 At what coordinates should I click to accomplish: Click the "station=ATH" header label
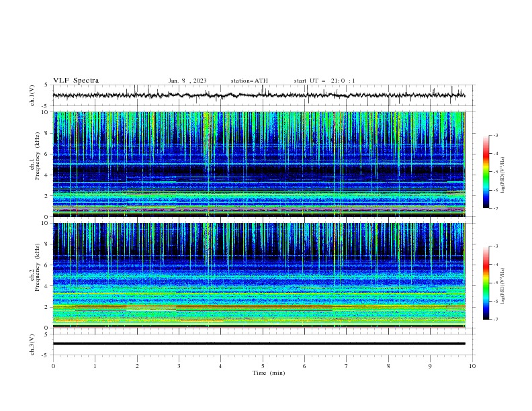click(249, 81)
